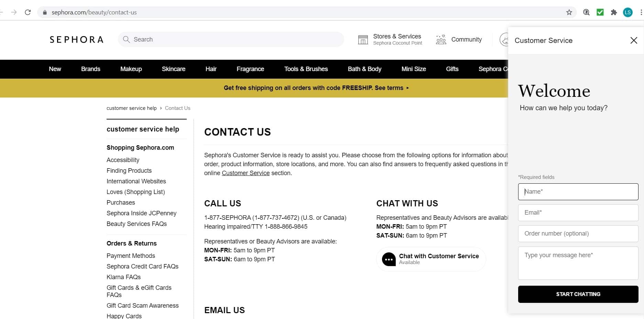Open the Hair menu
644x319 pixels.
(211, 69)
